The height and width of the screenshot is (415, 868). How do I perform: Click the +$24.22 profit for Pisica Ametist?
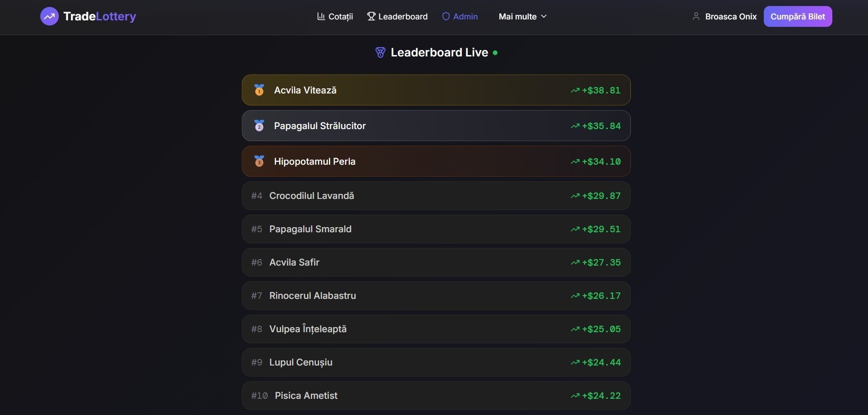[601, 396]
